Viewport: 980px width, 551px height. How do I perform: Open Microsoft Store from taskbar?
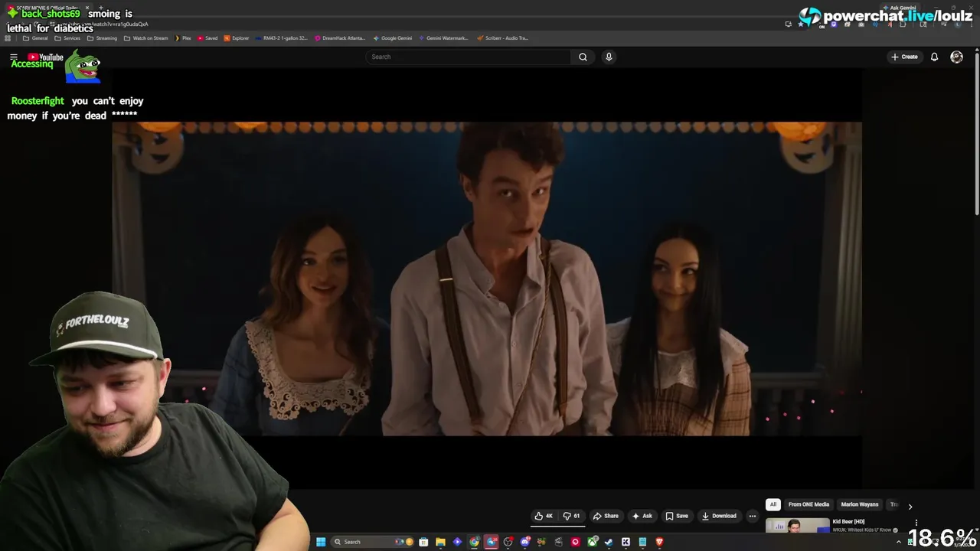pos(423,542)
